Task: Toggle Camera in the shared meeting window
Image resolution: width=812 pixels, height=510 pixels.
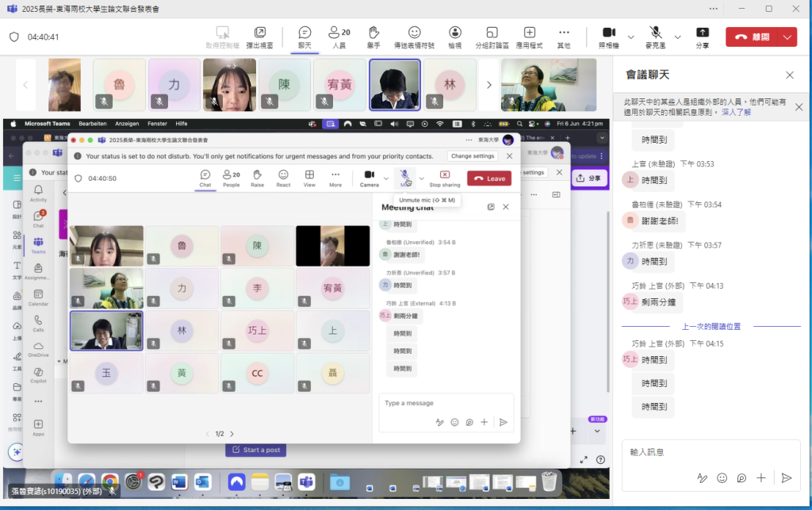Action: (x=370, y=178)
